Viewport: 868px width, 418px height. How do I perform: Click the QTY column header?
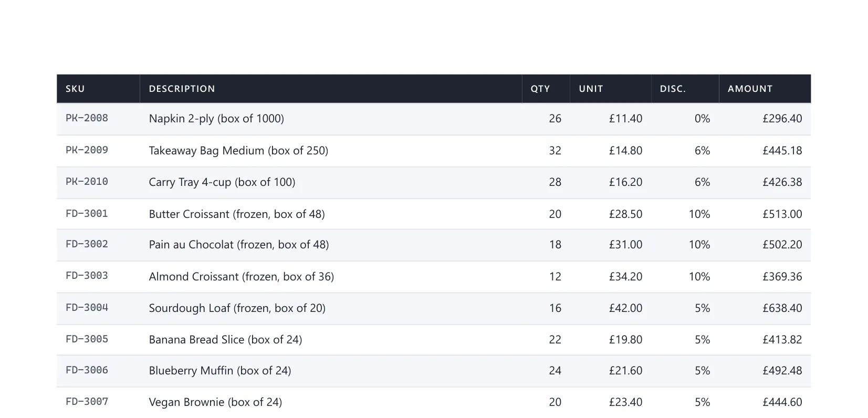point(540,89)
